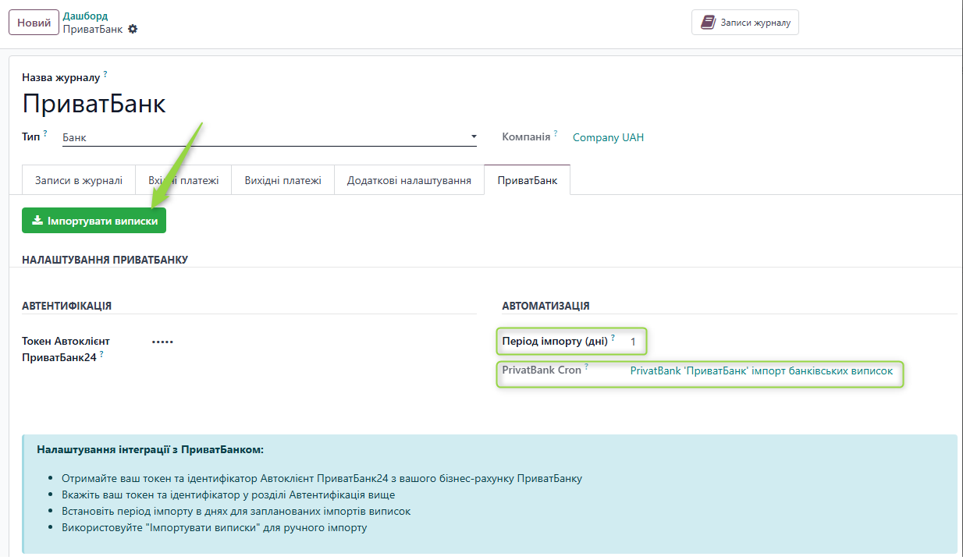
Task: Open the PrivatBank імпорт банківських виписок cron link
Action: point(761,371)
